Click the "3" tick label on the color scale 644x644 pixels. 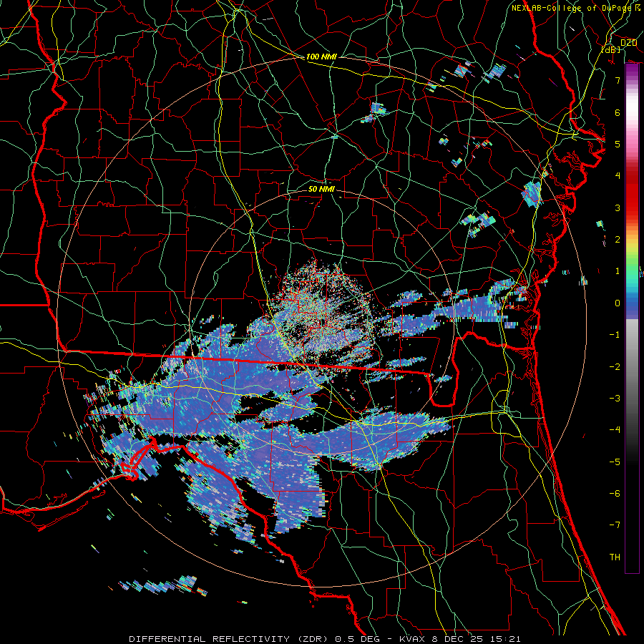coord(618,208)
